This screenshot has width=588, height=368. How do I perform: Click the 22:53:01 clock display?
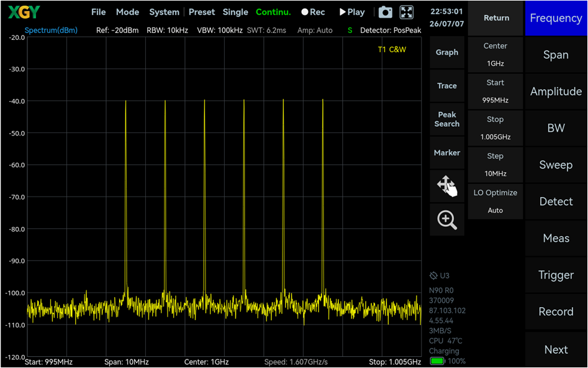click(x=446, y=12)
